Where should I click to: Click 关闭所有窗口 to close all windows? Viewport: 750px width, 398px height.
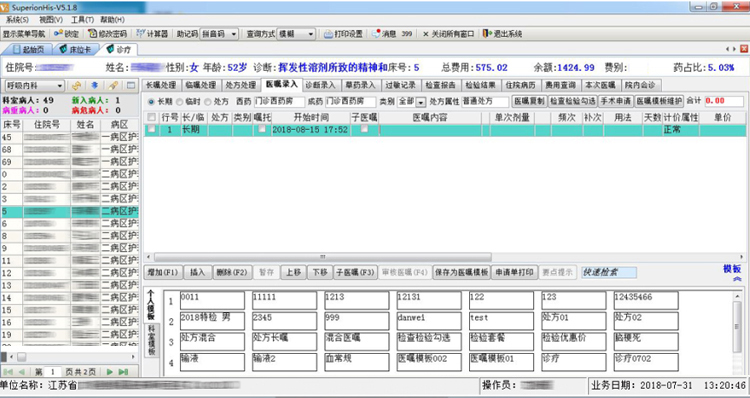[x=448, y=34]
